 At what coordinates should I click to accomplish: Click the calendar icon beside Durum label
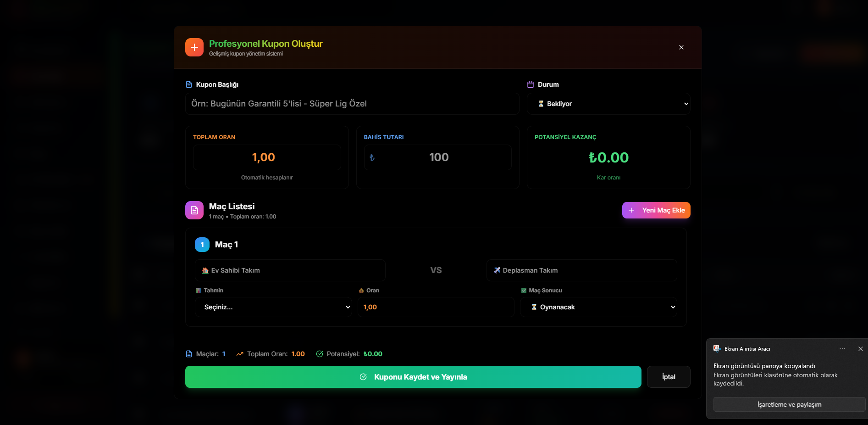tap(531, 84)
